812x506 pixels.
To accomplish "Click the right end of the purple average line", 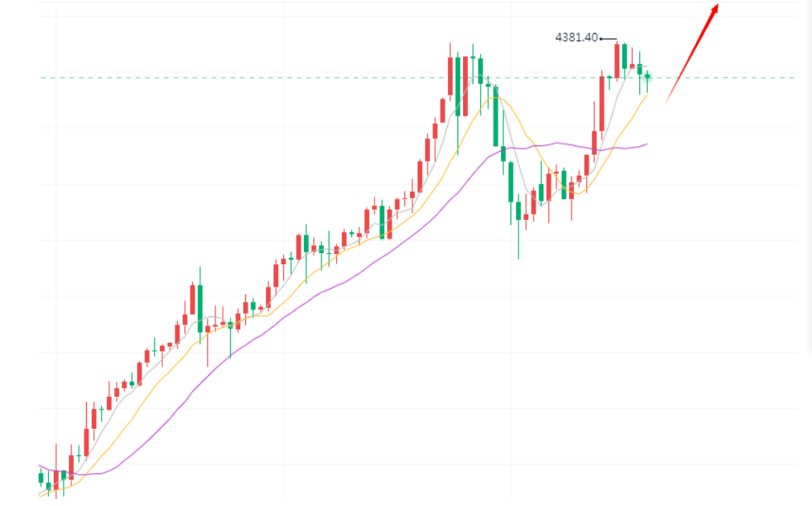I will (646, 145).
